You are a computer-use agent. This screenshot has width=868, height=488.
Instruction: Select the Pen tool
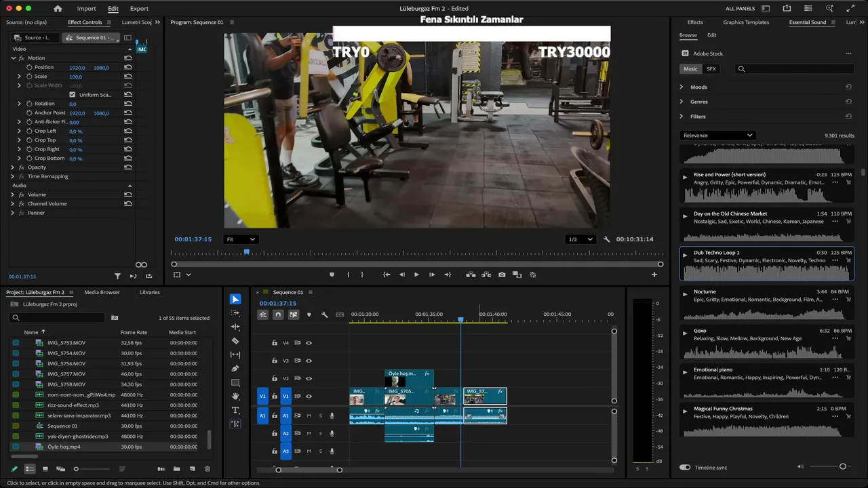[x=235, y=369]
